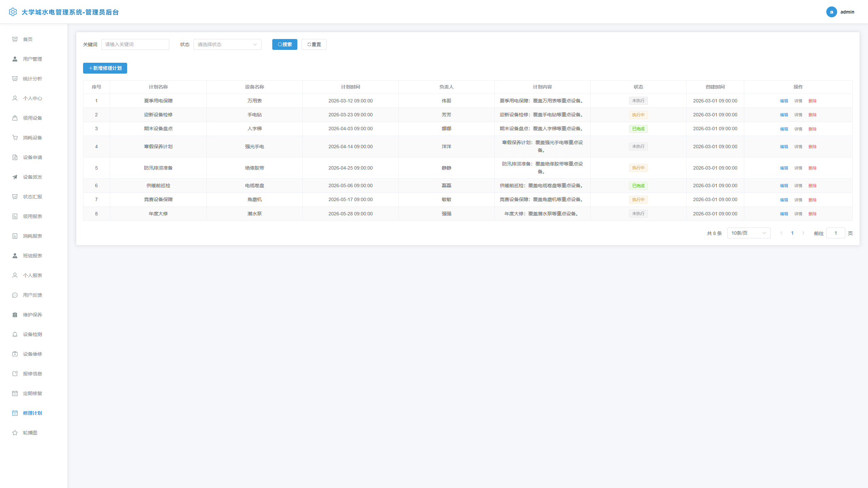Image resolution: width=868 pixels, height=488 pixels.
Task: Click the 统计分析 sidebar icon
Action: (15, 79)
